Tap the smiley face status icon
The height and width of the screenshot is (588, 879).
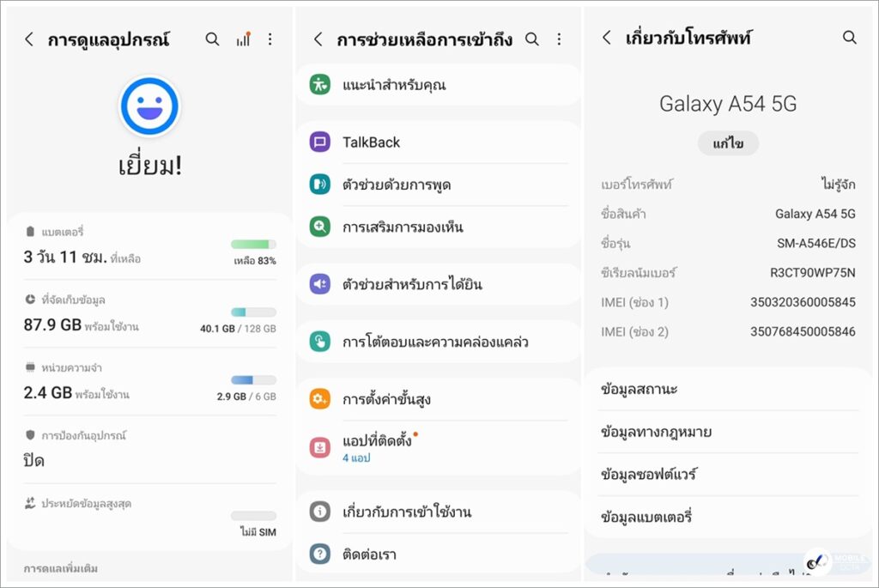tap(149, 106)
